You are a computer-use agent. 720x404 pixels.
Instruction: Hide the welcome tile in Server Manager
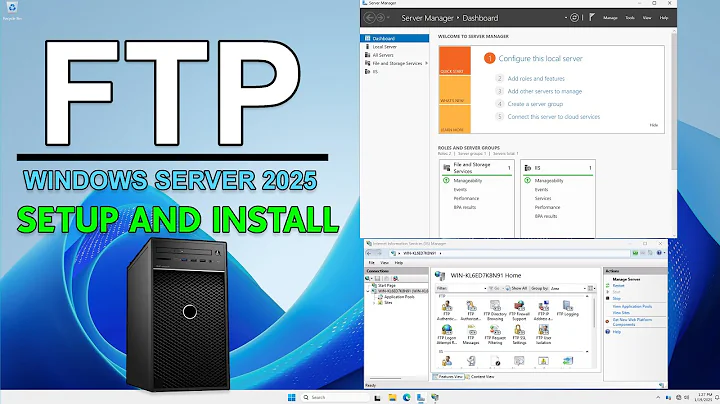tap(653, 125)
